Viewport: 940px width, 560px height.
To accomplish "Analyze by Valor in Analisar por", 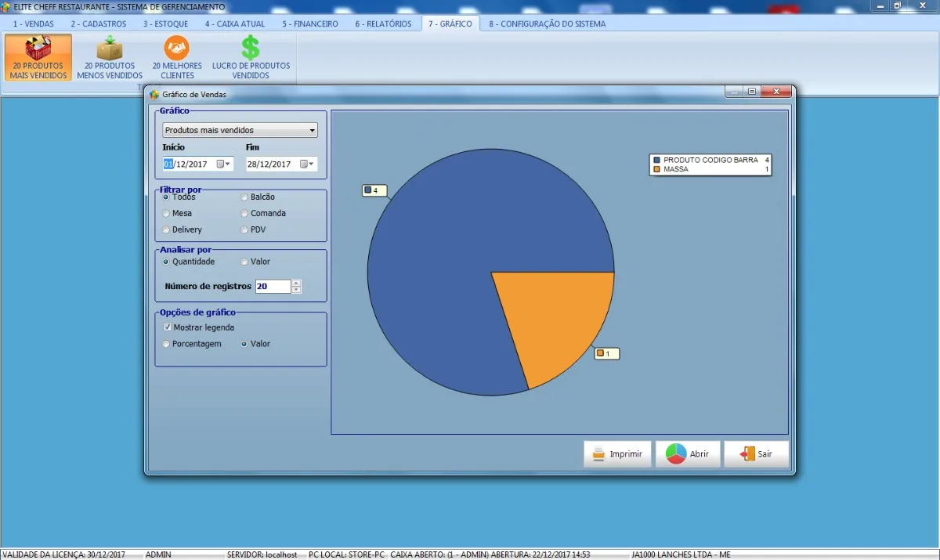I will 255,262.
